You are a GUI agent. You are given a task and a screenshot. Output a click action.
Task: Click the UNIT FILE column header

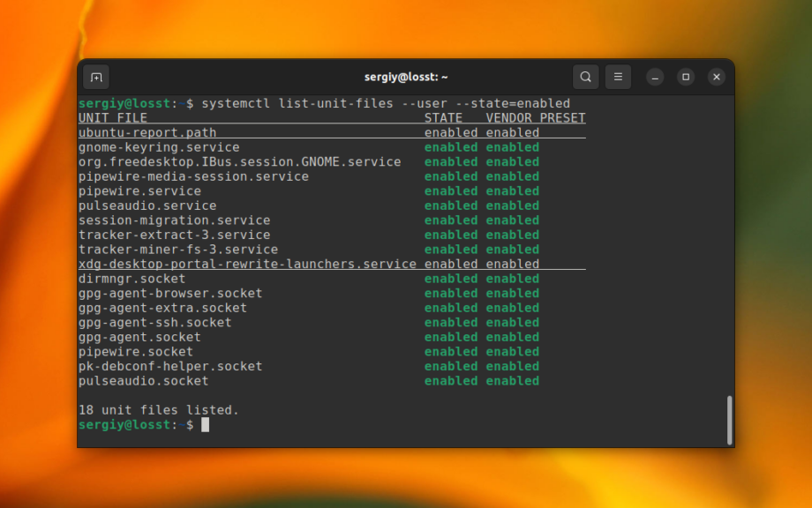click(x=113, y=118)
